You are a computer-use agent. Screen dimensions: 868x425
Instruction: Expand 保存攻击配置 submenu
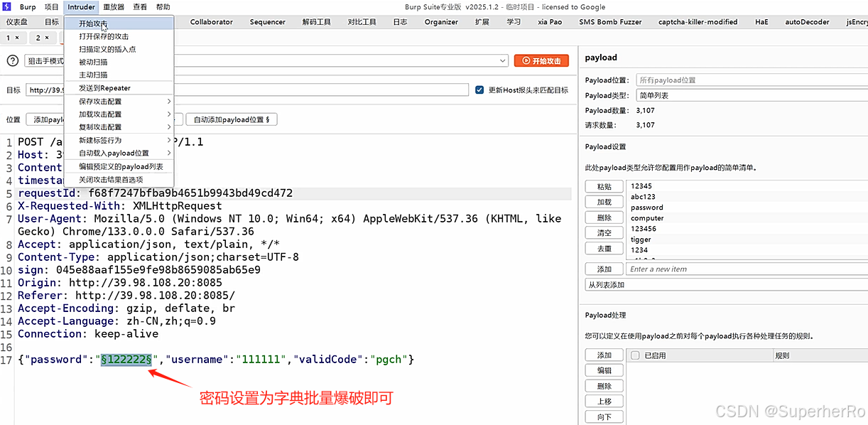pos(119,102)
